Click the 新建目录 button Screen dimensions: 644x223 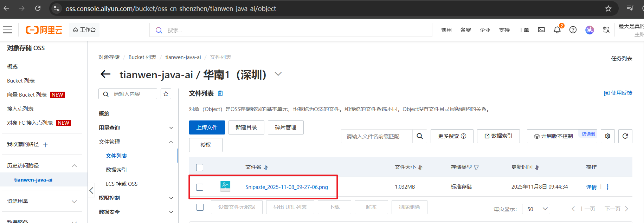click(246, 127)
